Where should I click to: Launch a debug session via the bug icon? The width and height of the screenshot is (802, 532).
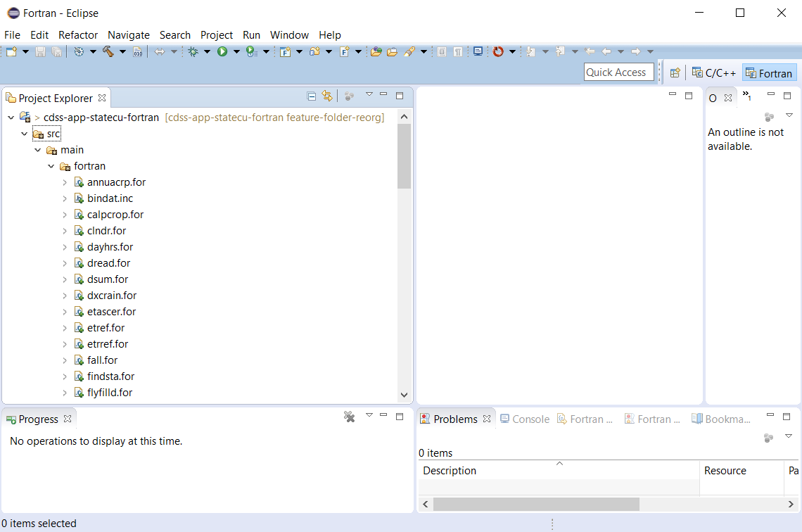193,51
